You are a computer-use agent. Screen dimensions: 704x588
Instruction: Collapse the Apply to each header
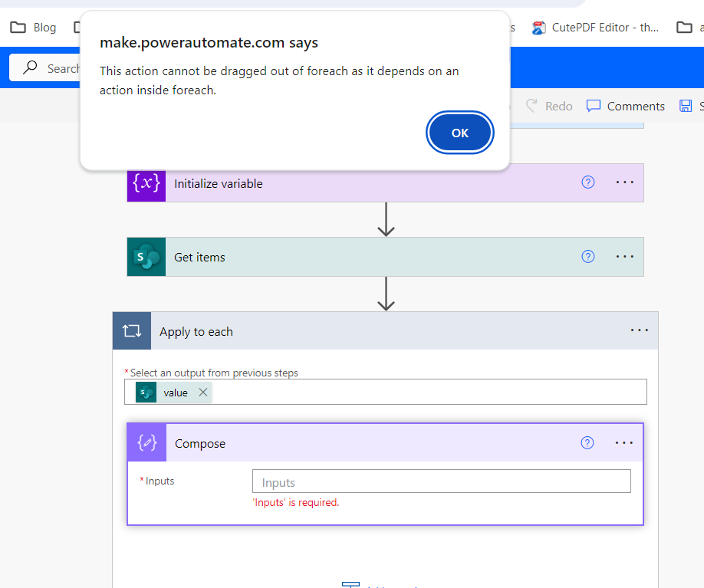coord(383,331)
